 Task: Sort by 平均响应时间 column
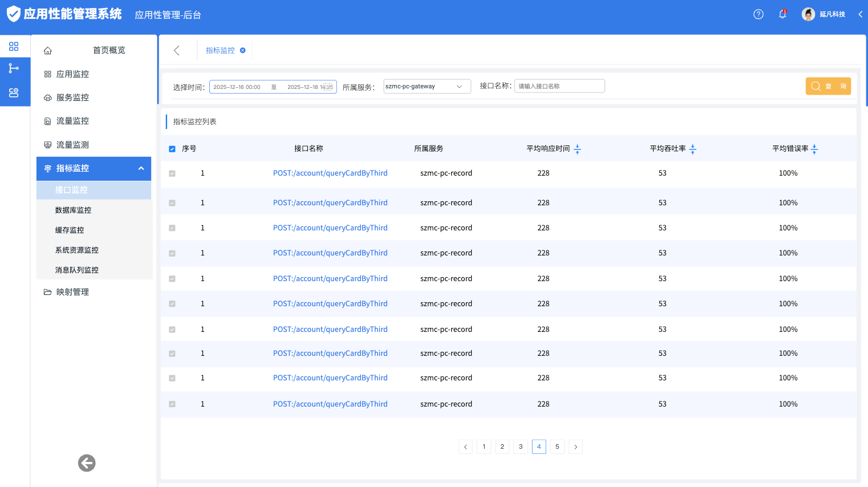[x=577, y=149]
